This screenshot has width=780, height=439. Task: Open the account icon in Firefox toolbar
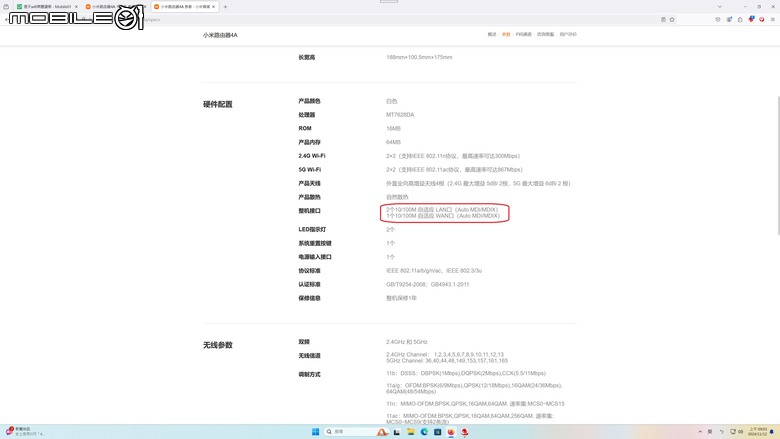tap(729, 19)
